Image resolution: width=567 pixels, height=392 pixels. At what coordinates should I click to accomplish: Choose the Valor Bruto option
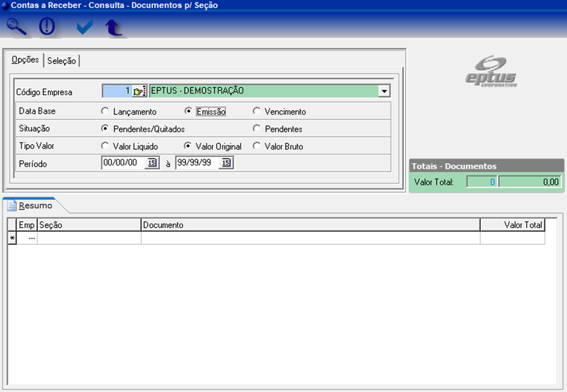point(257,146)
